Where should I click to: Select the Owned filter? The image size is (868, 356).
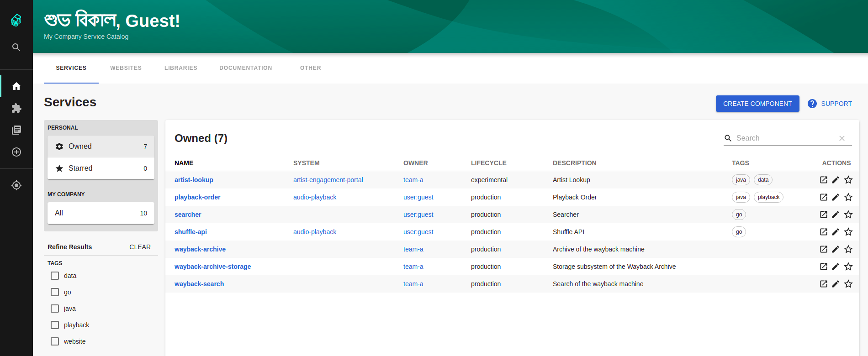pos(101,147)
